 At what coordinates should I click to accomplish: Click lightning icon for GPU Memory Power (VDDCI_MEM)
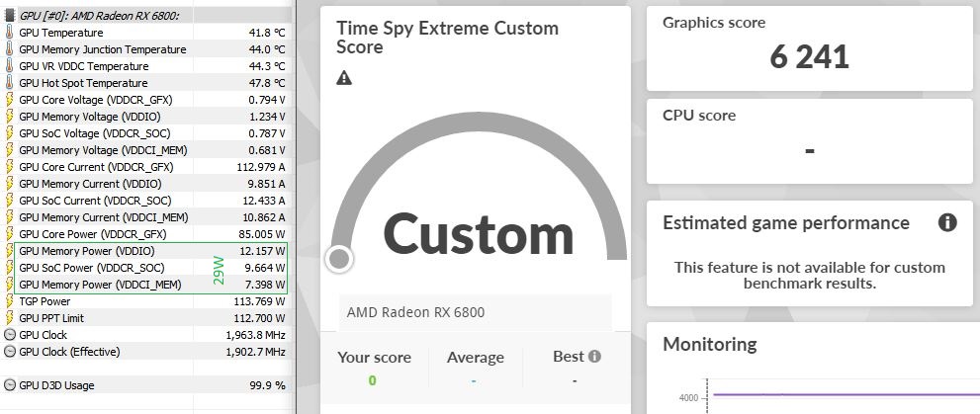tap(9, 285)
